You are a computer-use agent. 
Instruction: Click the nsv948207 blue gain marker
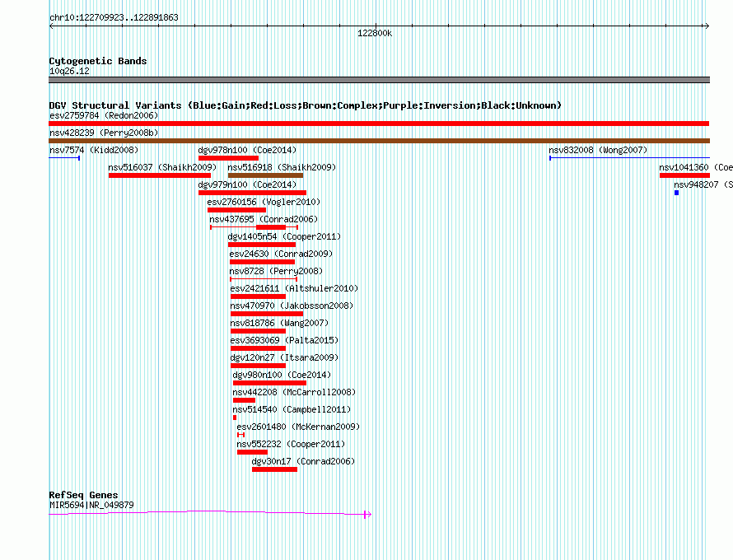(x=676, y=193)
